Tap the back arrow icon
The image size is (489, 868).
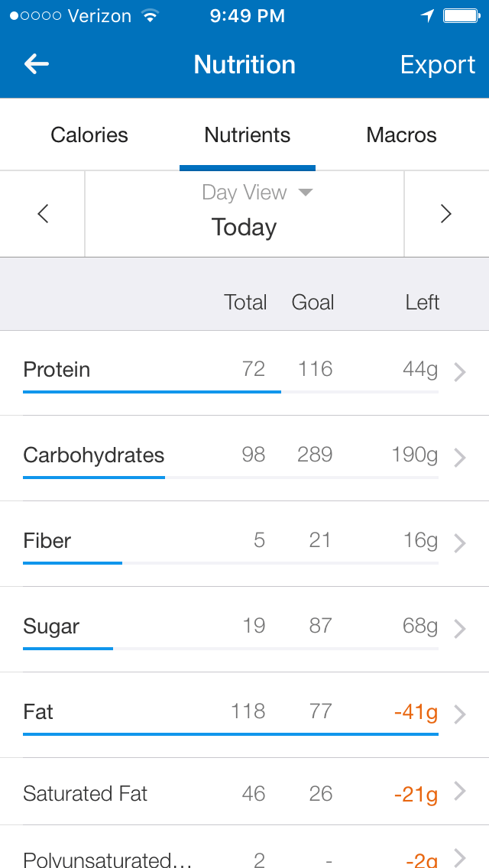coord(37,65)
